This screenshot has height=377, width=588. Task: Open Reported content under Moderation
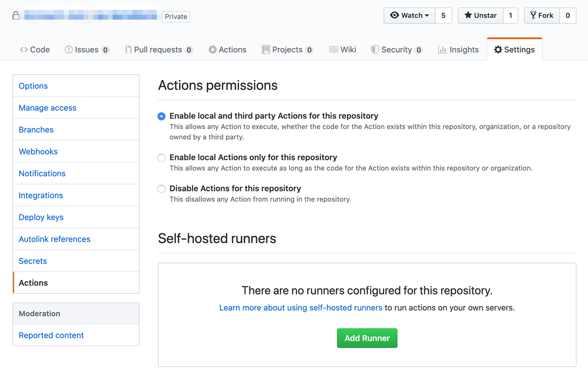coord(51,335)
